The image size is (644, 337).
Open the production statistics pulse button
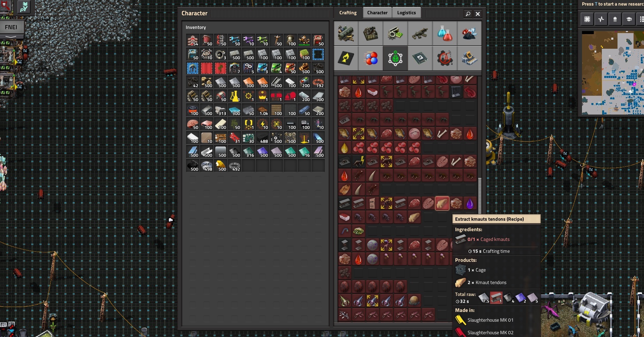601,19
